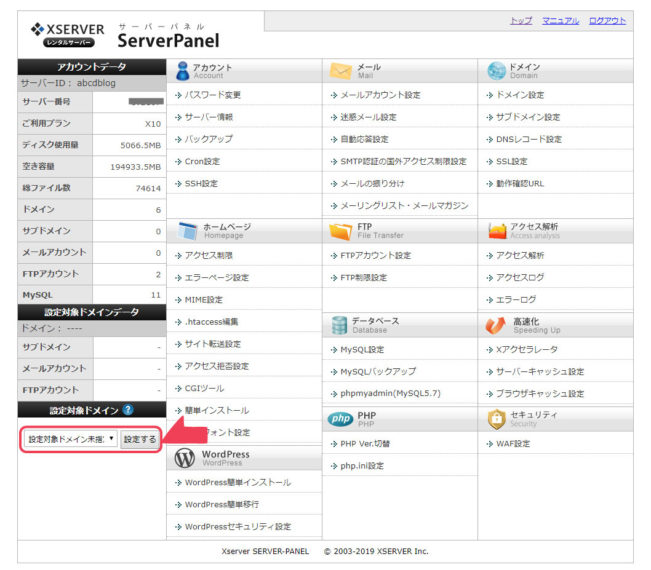This screenshot has height=570, width=651.
Task: Click the blue question mark help icon
Action: 128,410
